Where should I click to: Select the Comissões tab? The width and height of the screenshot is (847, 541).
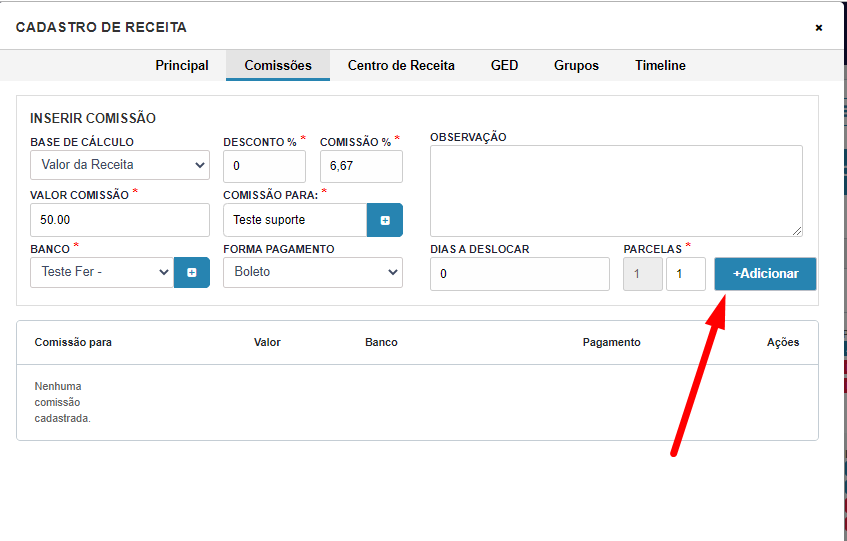pyautogui.click(x=278, y=65)
